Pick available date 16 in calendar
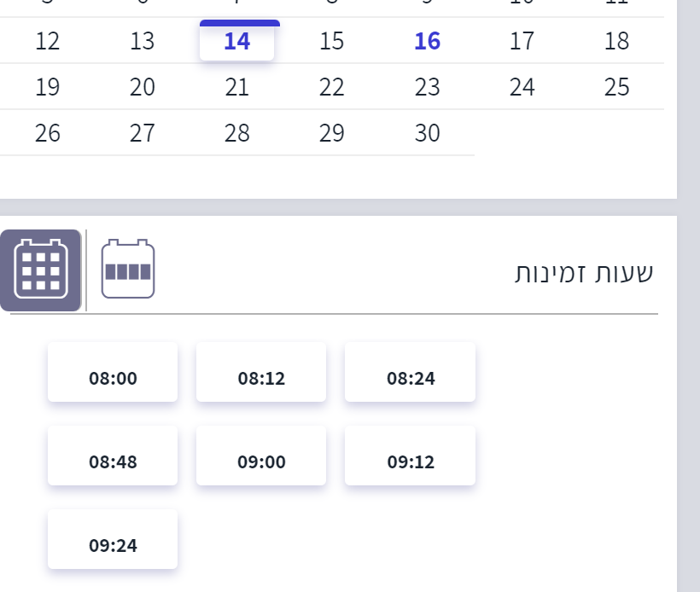The width and height of the screenshot is (700, 592). [427, 41]
